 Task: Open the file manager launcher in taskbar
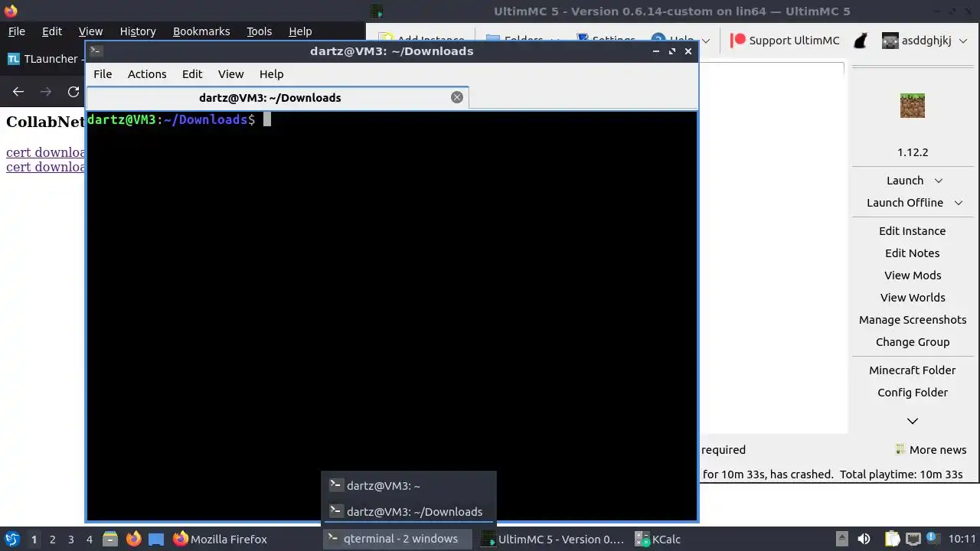click(110, 539)
